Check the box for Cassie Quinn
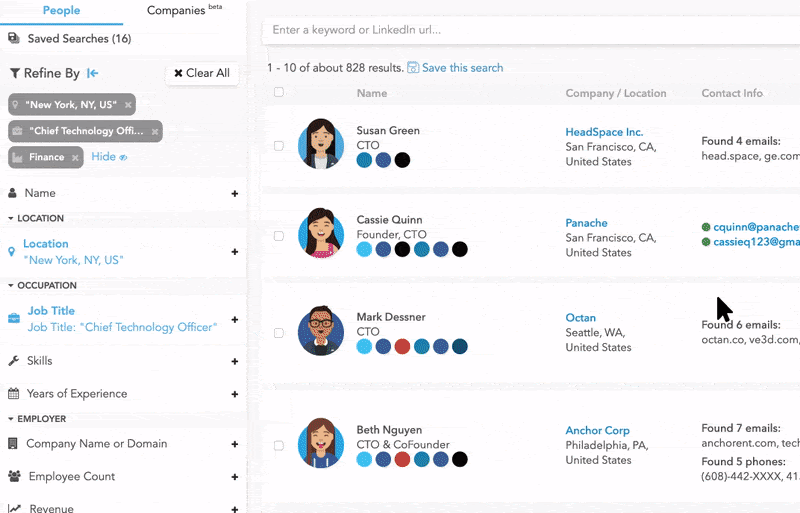Screen dimensions: 800x513 (279, 236)
